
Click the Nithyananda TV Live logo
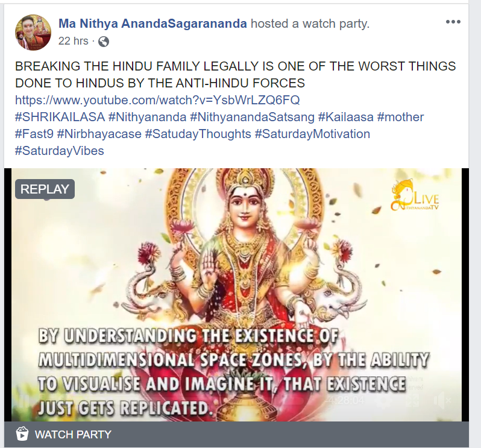pos(415,197)
